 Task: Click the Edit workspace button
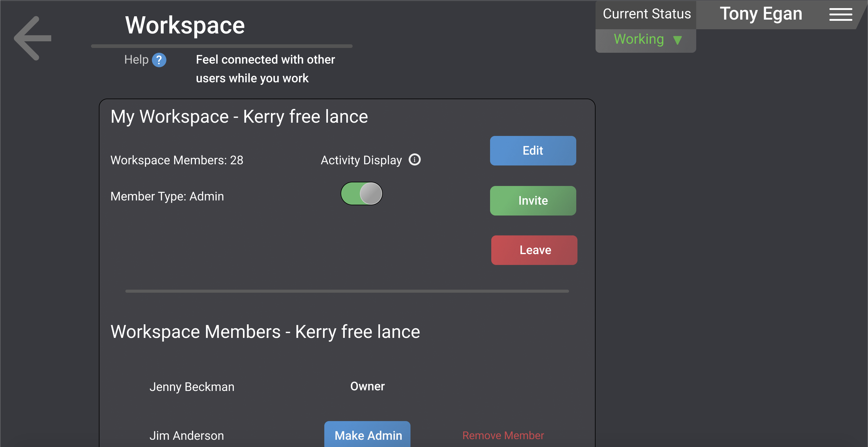tap(533, 150)
